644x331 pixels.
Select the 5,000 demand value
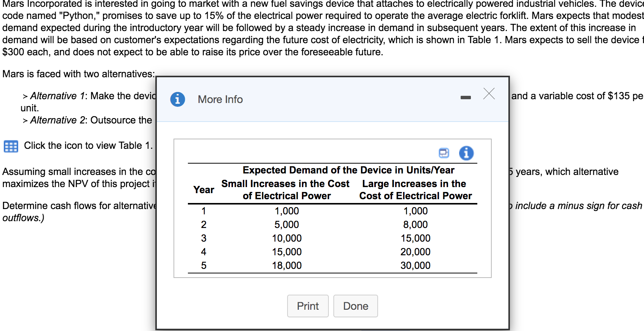[x=287, y=225]
